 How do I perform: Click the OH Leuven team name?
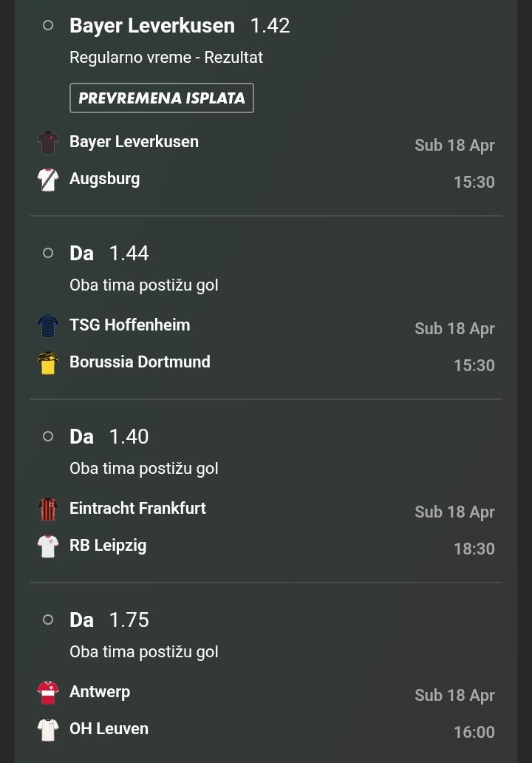[109, 728]
